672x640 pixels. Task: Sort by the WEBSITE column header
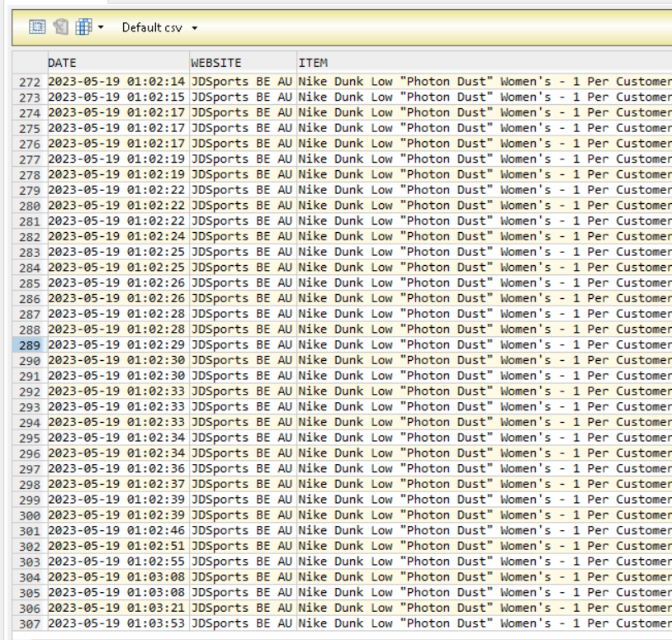[243, 63]
